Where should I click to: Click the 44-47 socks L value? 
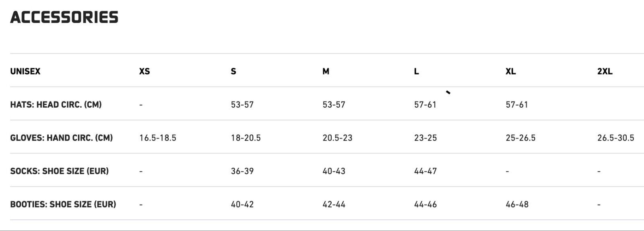(x=425, y=171)
